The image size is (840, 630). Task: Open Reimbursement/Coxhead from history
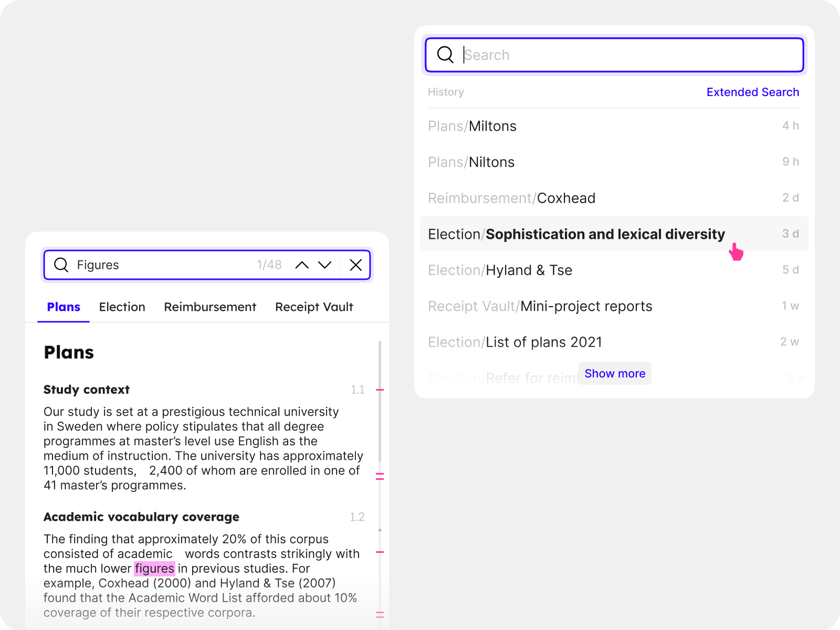511,198
